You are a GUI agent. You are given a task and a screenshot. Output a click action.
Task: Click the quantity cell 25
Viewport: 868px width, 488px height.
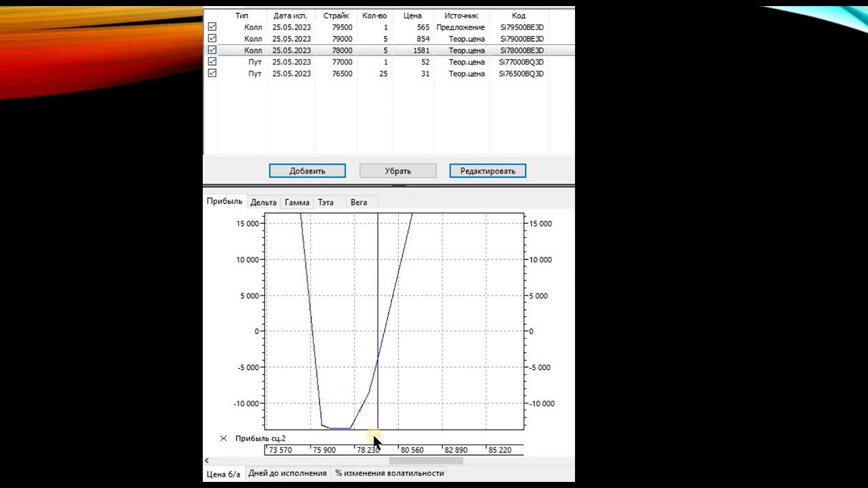[x=383, y=73]
